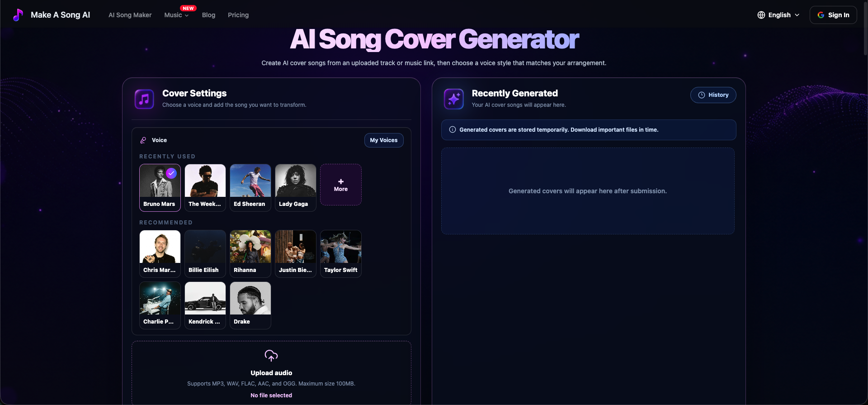The image size is (868, 405).
Task: Click the RECENTLY USED section label
Action: pos(167,157)
